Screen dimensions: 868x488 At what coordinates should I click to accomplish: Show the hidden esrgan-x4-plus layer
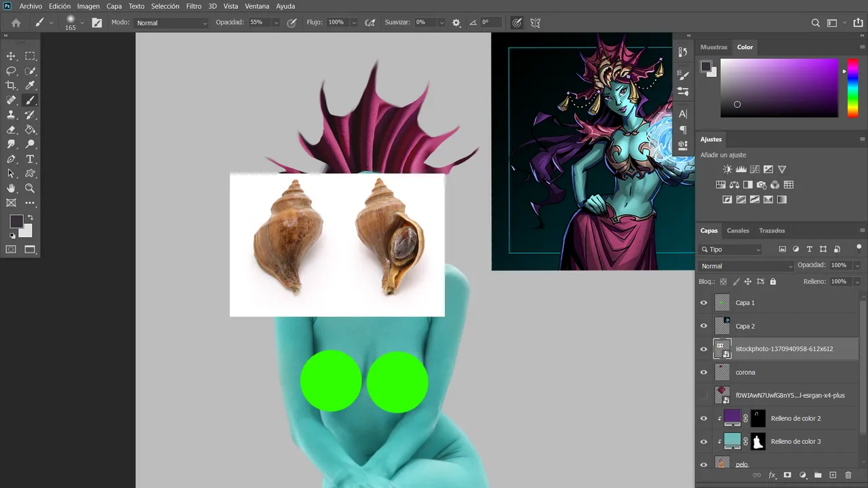coord(703,395)
